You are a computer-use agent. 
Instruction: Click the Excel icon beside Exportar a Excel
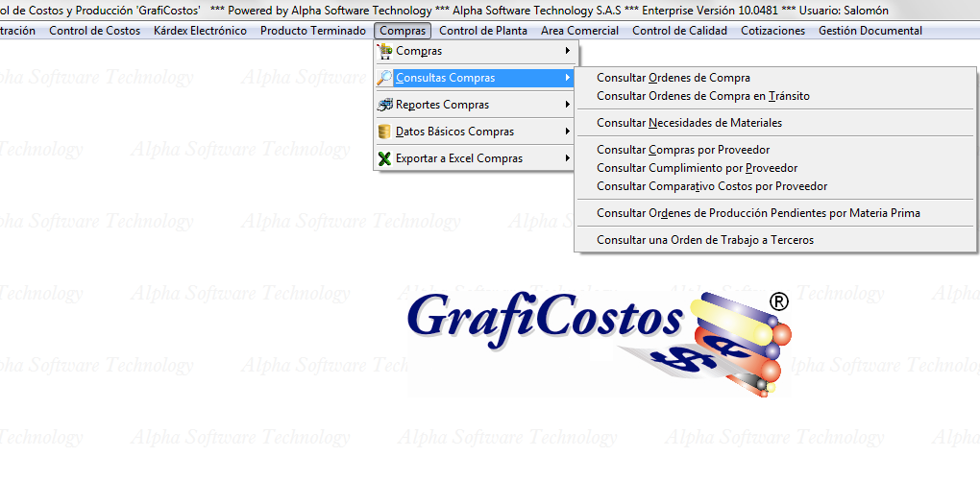(x=385, y=158)
